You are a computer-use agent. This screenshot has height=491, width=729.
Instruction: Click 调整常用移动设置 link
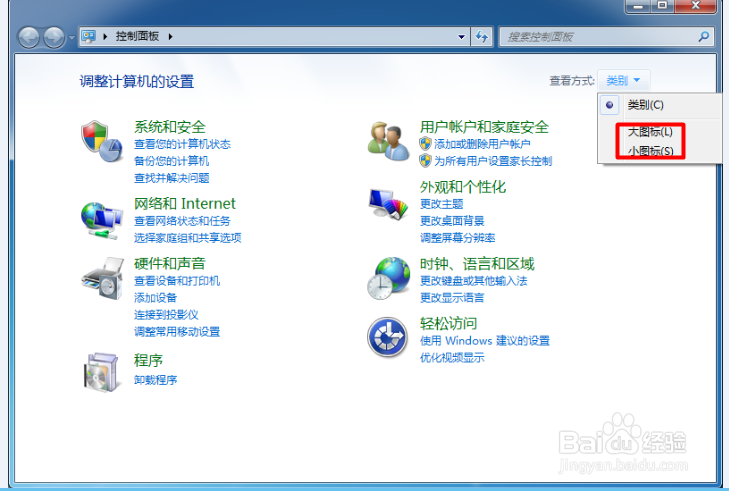click(177, 332)
